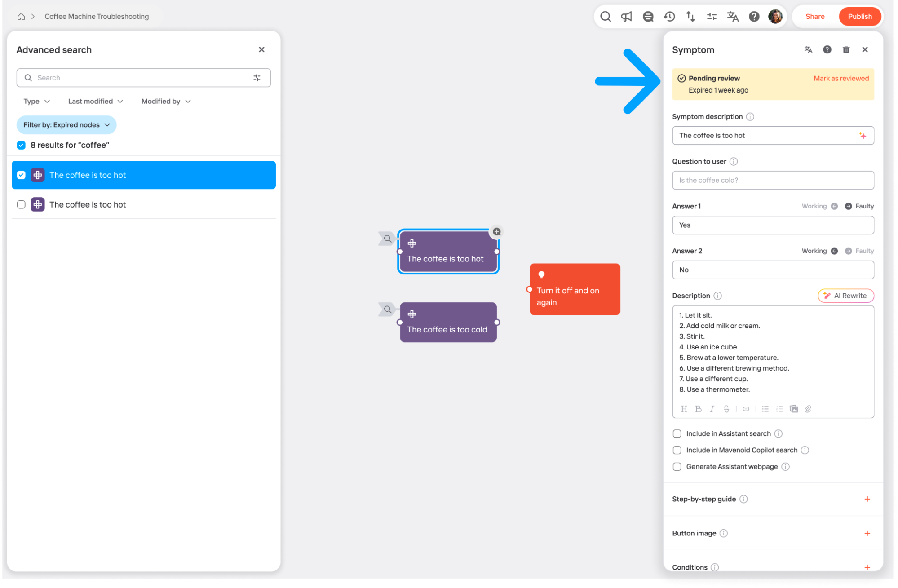Image resolution: width=898 pixels, height=588 pixels.
Task: Click the translate icon in top toolbar
Action: tap(733, 17)
